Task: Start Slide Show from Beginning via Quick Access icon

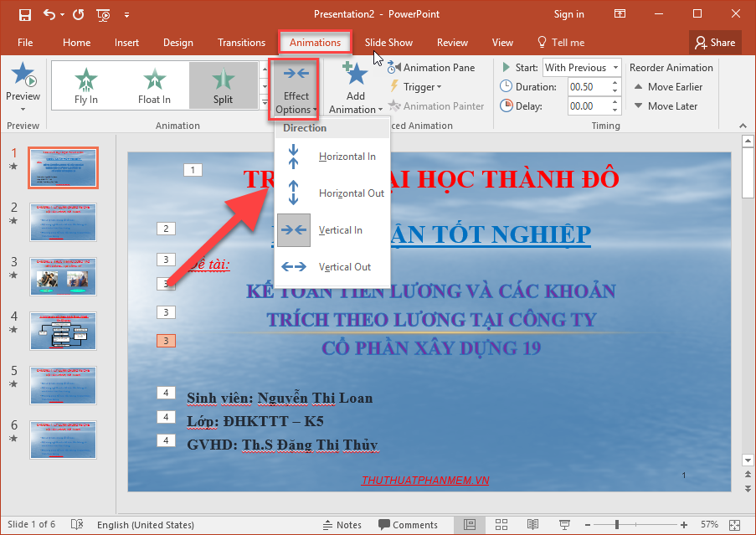Action: 102,14
